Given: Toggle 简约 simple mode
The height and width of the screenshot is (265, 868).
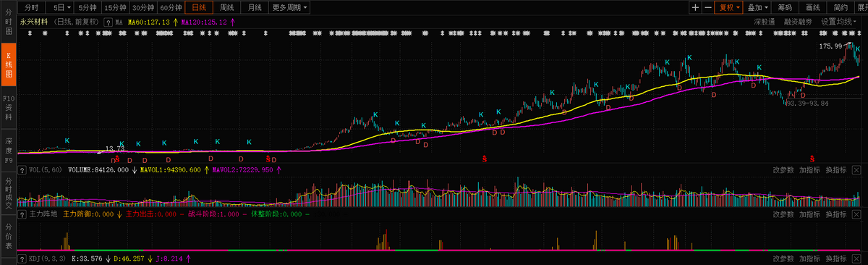Looking at the screenshot, I should (x=840, y=7).
